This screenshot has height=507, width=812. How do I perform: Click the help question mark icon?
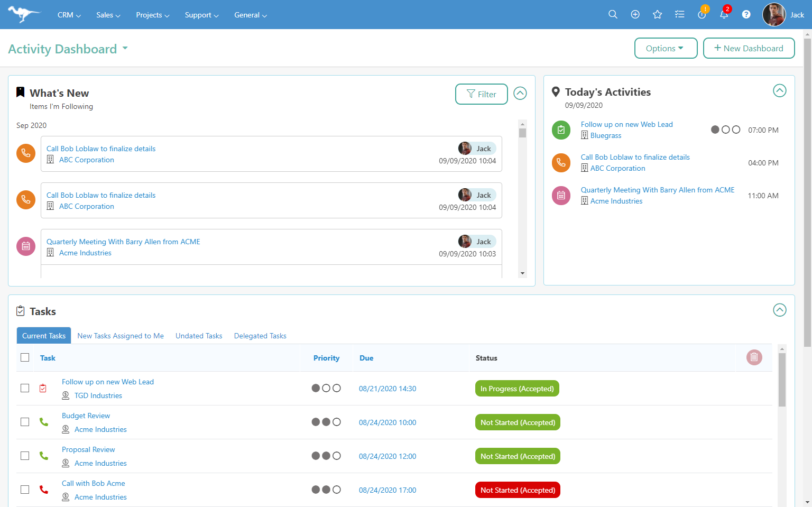pos(746,14)
